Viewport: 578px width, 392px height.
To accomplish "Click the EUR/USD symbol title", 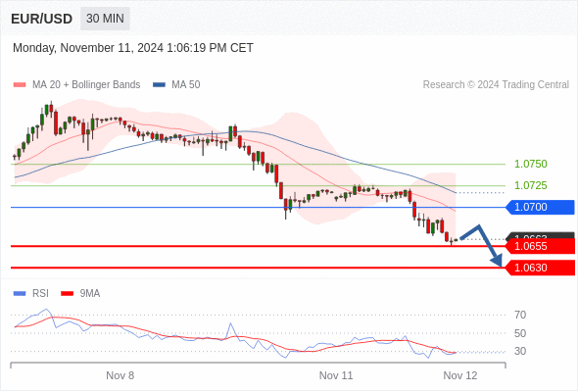I will [x=42, y=19].
